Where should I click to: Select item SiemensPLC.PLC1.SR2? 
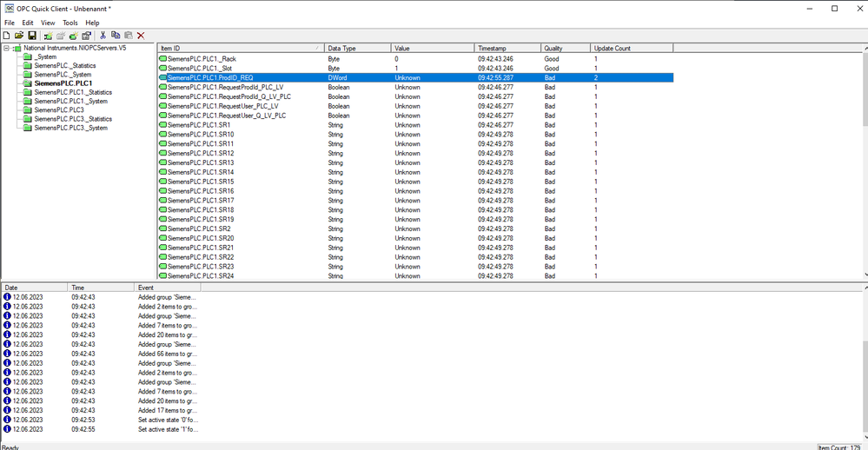coord(199,228)
